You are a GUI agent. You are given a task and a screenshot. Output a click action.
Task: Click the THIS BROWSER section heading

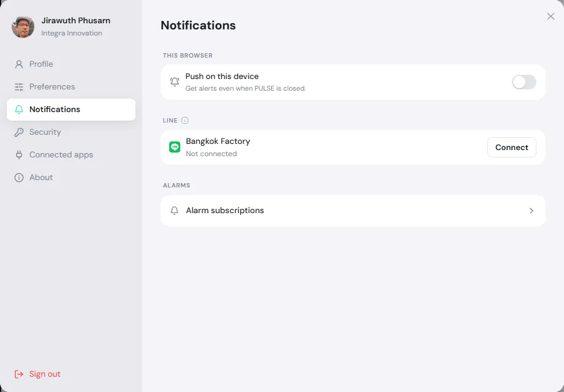[188, 55]
